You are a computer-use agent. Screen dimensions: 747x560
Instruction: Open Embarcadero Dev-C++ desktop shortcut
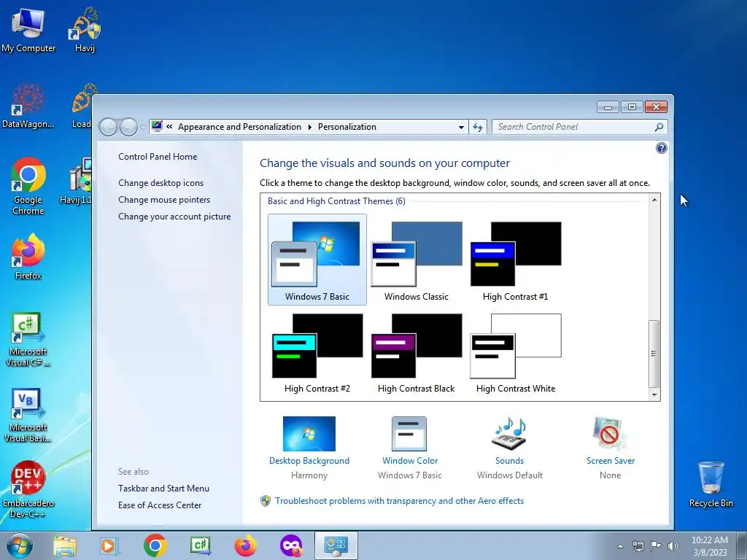click(x=28, y=490)
